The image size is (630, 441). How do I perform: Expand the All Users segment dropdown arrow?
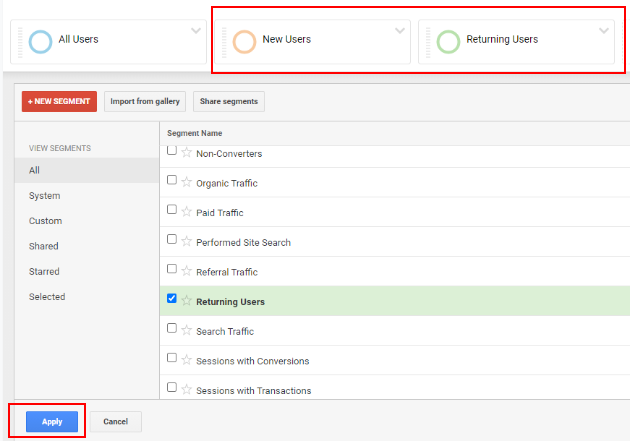pyautogui.click(x=196, y=31)
